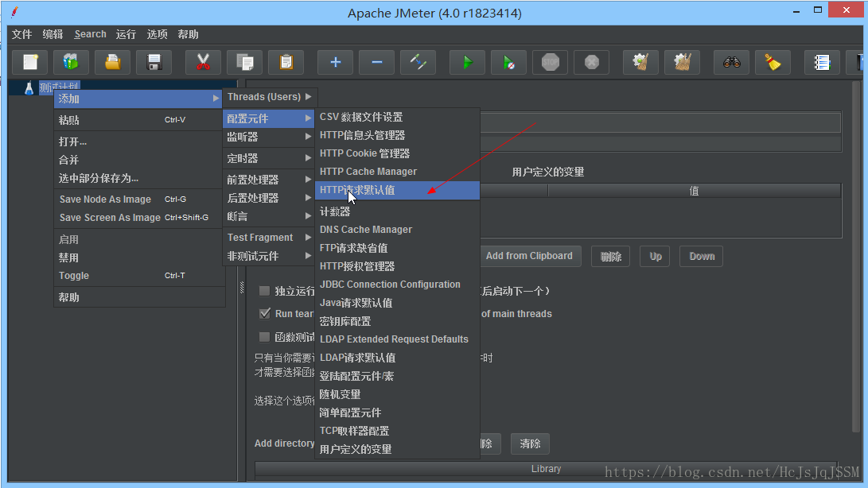Expand the Test Fragment submenu
The image size is (868, 488).
[x=268, y=238]
